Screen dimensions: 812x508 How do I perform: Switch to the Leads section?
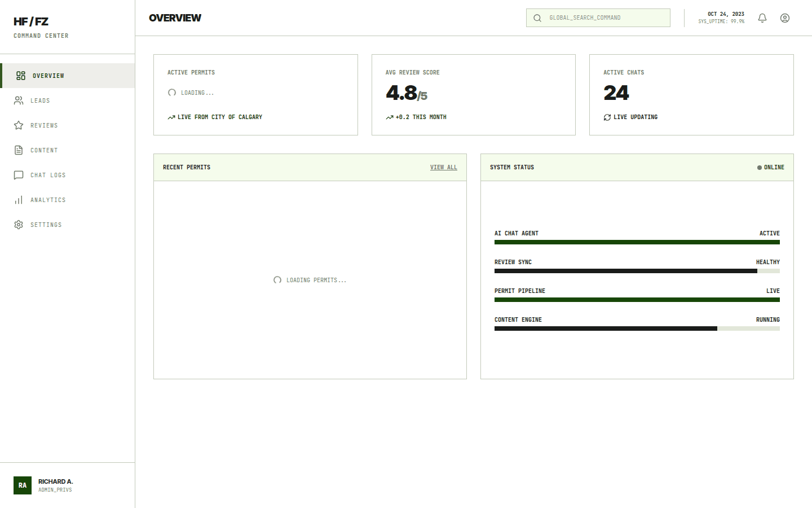coord(39,100)
